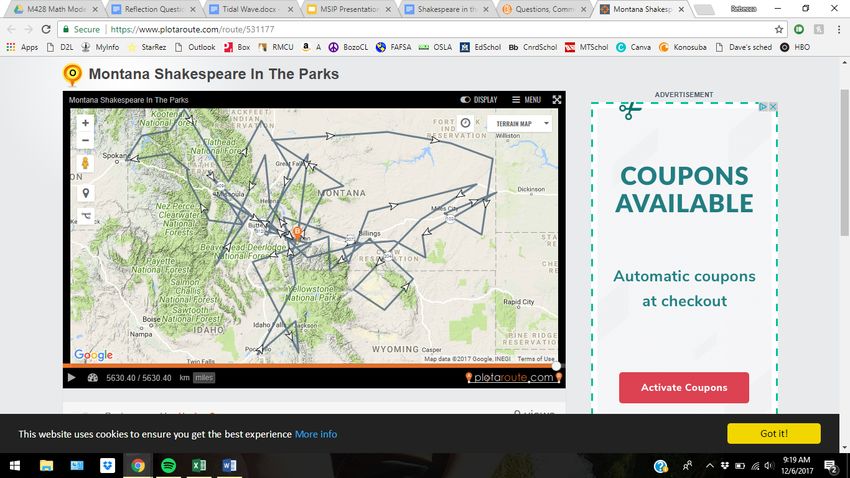Switch distance units to miles
The width and height of the screenshot is (850, 478).
pyautogui.click(x=204, y=378)
